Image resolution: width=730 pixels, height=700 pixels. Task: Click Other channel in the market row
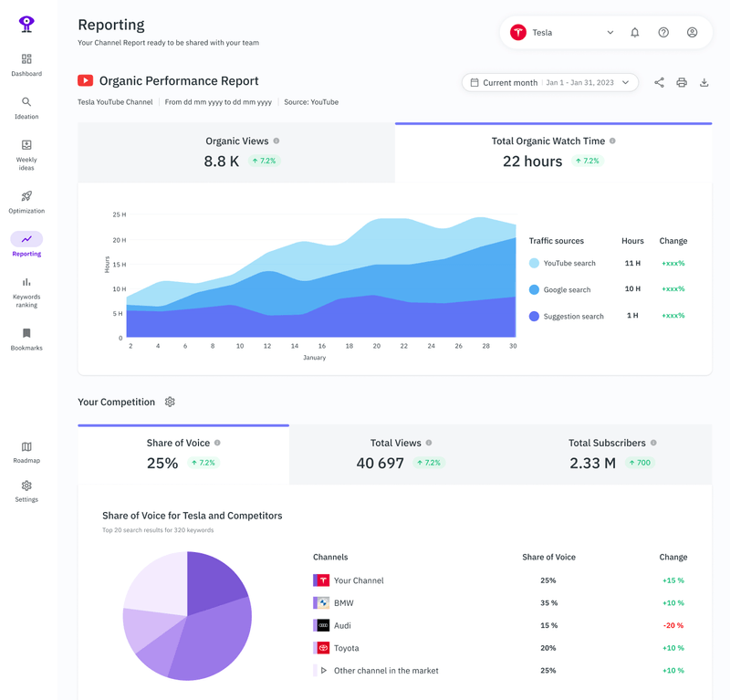pyautogui.click(x=500, y=670)
